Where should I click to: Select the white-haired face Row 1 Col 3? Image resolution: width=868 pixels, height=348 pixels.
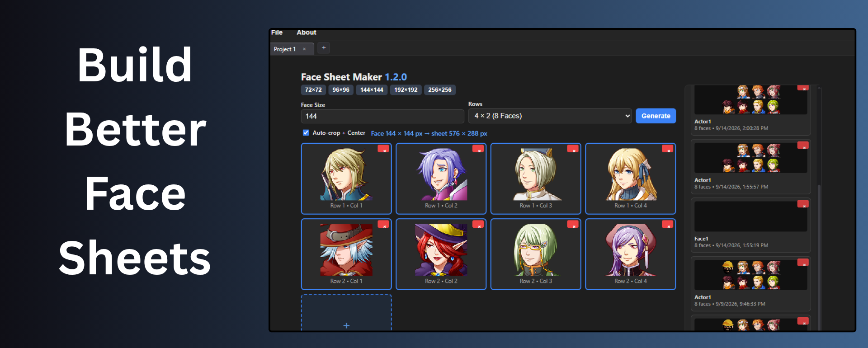[x=536, y=179]
